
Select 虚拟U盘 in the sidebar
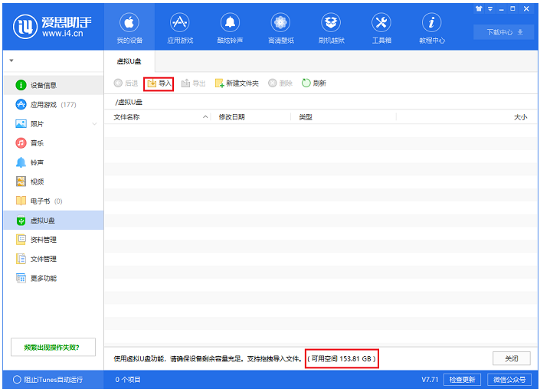coord(54,220)
